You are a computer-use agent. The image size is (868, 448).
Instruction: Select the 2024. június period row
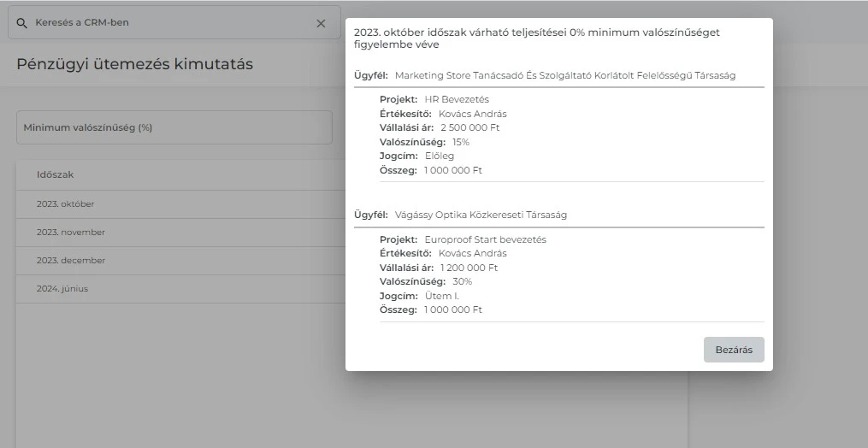pyautogui.click(x=62, y=289)
